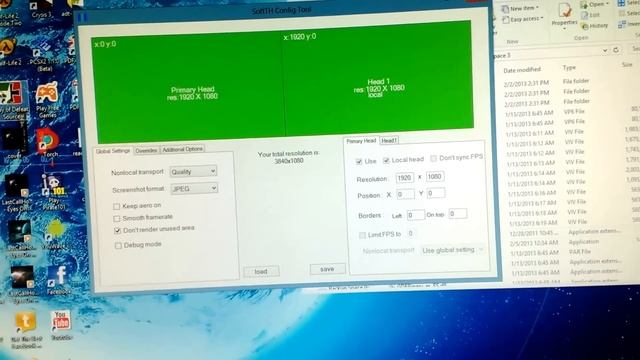Open the Screenshot format JPEG dropdown
Image resolution: width=640 pixels, height=360 pixels.
(x=194, y=188)
